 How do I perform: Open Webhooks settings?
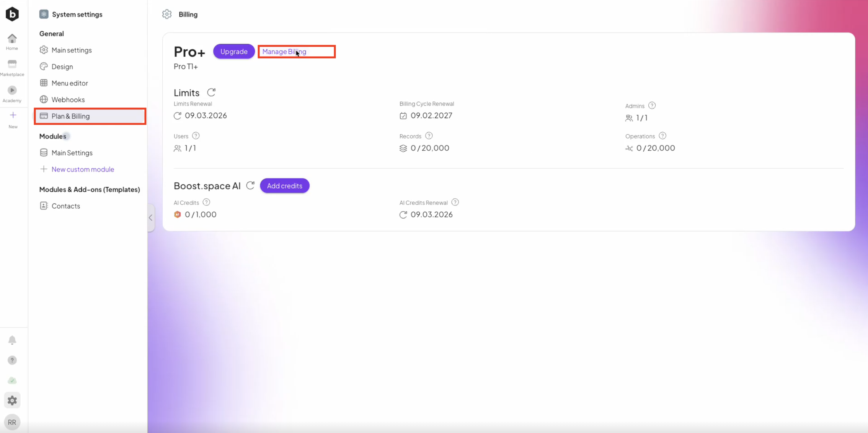(68, 99)
